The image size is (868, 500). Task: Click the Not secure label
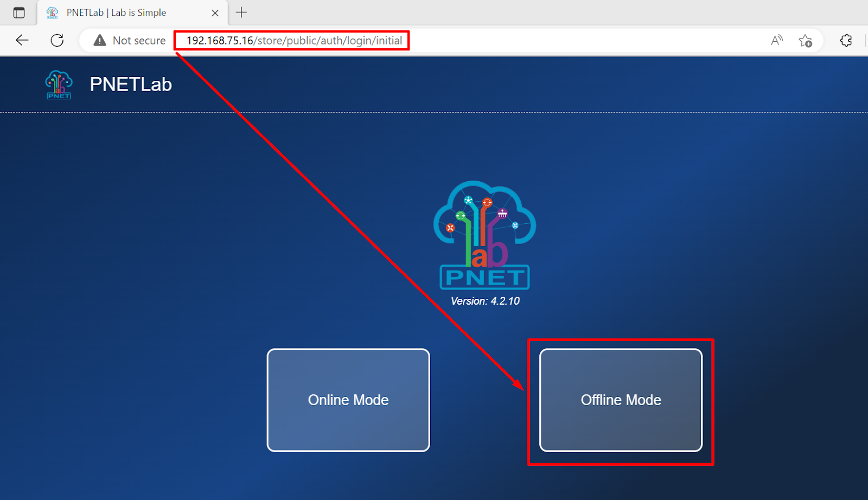pyautogui.click(x=139, y=41)
